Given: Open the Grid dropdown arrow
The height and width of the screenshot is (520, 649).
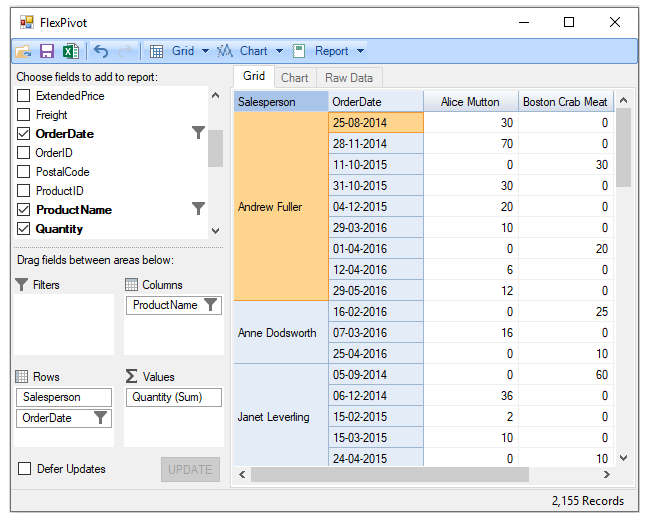Looking at the screenshot, I should click(x=205, y=51).
